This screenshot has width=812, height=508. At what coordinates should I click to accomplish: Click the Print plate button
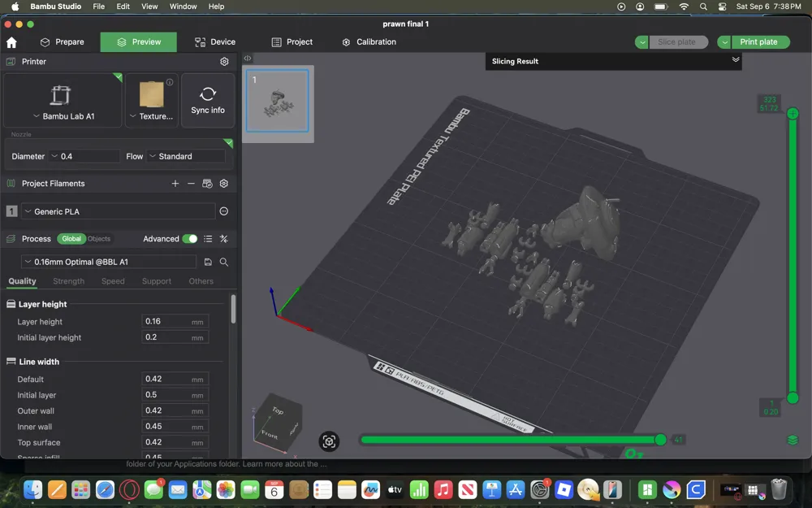760,42
